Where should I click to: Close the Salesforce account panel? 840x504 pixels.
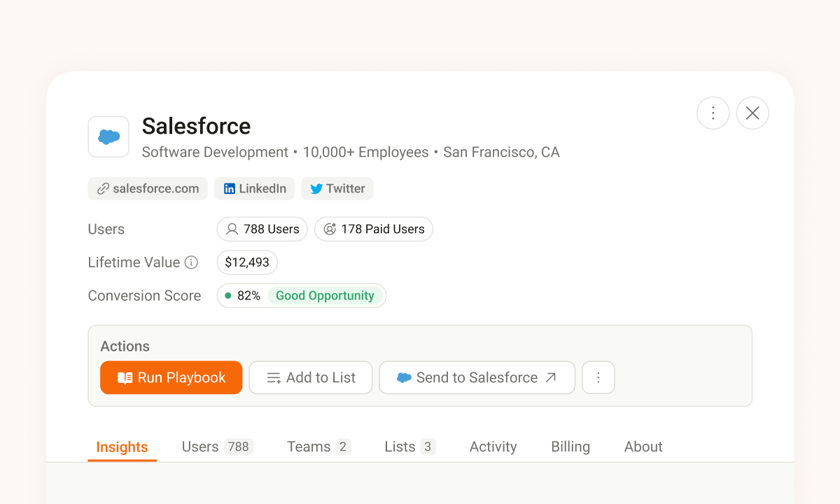click(x=752, y=113)
